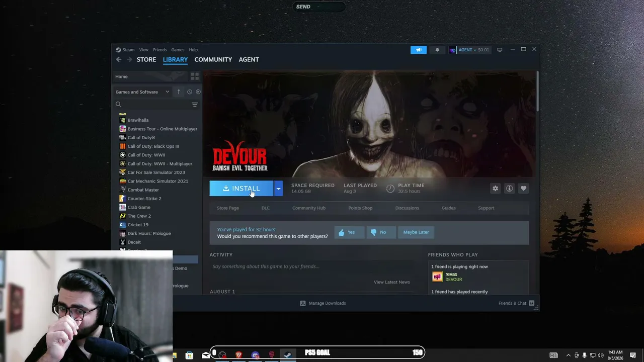Choose Maybe Later for the review prompt
Viewport: 644px width, 362px height.
[x=416, y=232]
